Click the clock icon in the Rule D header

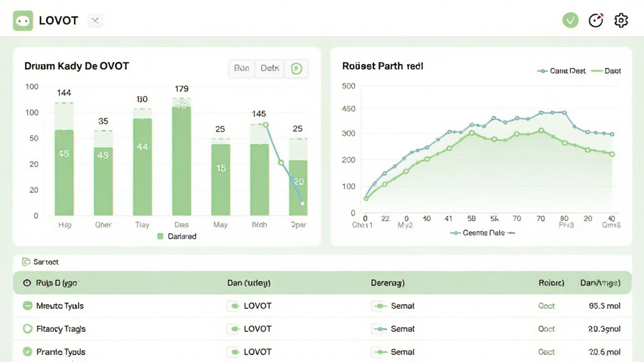pyautogui.click(x=27, y=283)
